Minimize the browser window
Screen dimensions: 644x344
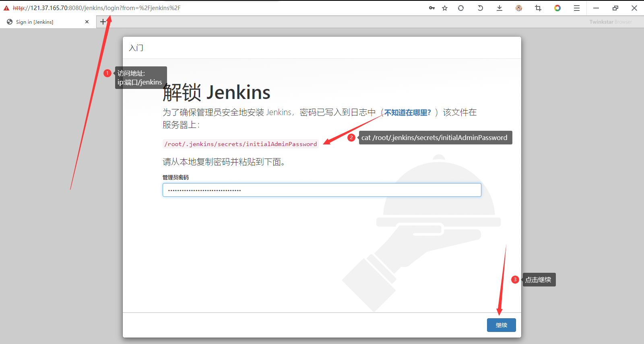(596, 8)
